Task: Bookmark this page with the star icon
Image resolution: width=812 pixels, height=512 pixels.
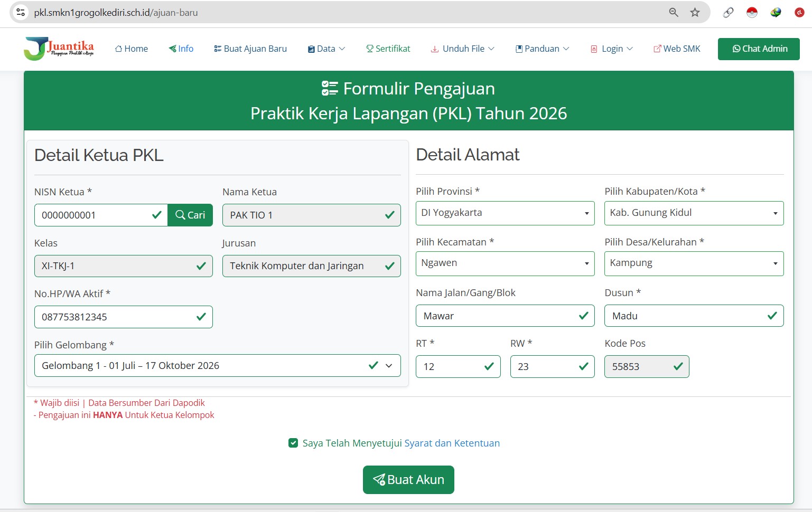Action: click(x=695, y=12)
